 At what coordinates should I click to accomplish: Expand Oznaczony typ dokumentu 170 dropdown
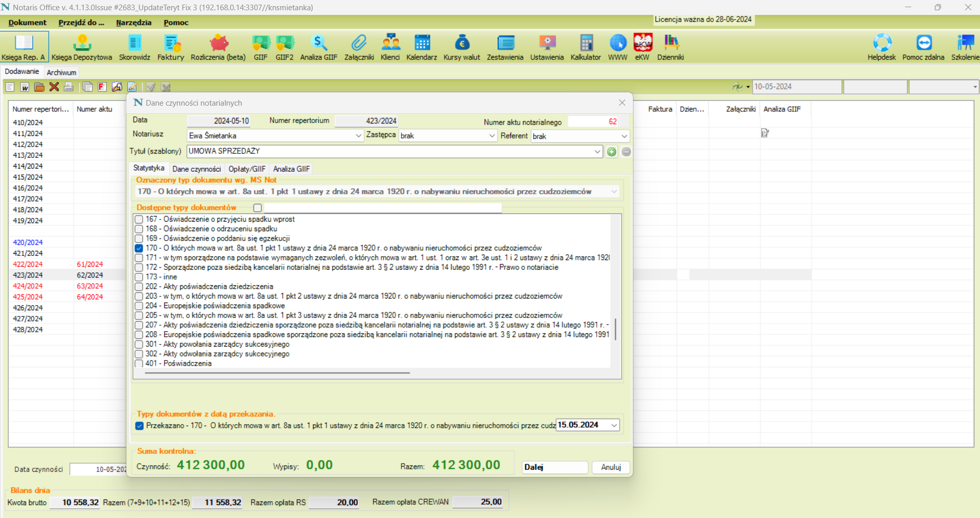[614, 192]
